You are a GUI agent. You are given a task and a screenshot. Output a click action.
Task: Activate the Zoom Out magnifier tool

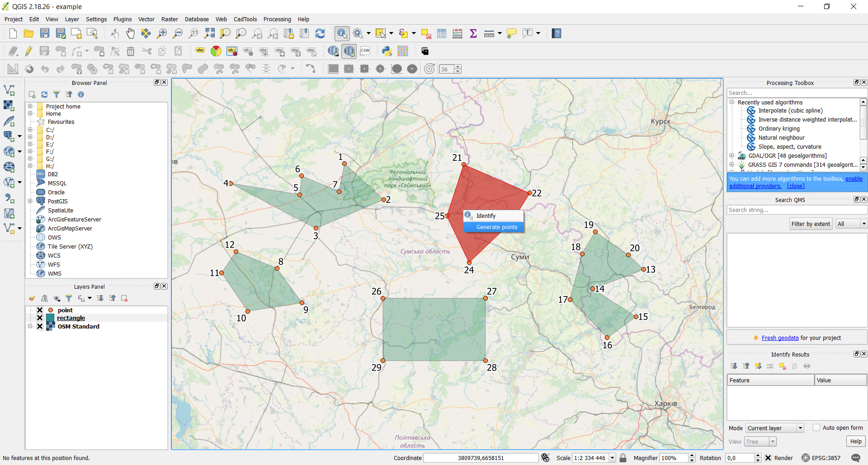[178, 33]
